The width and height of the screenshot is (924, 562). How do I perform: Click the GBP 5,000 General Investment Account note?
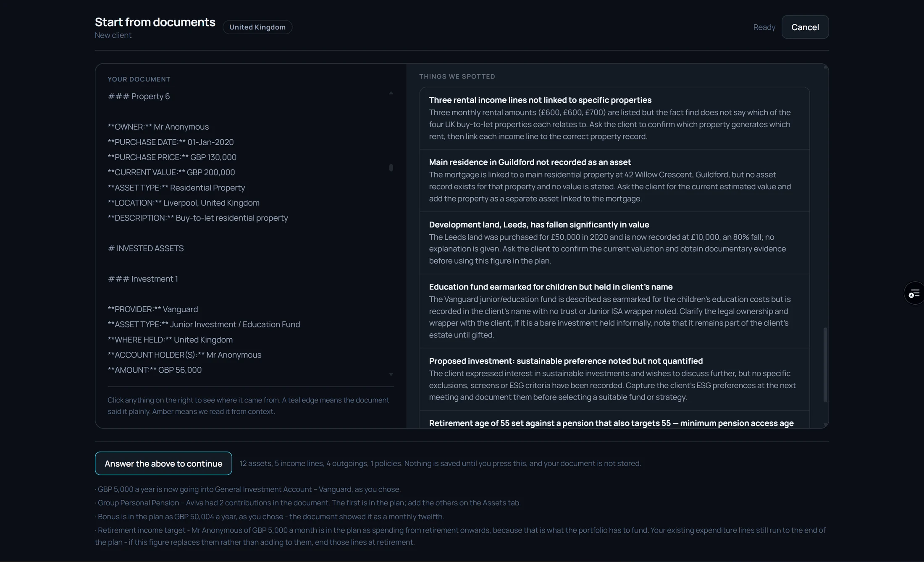pos(248,489)
